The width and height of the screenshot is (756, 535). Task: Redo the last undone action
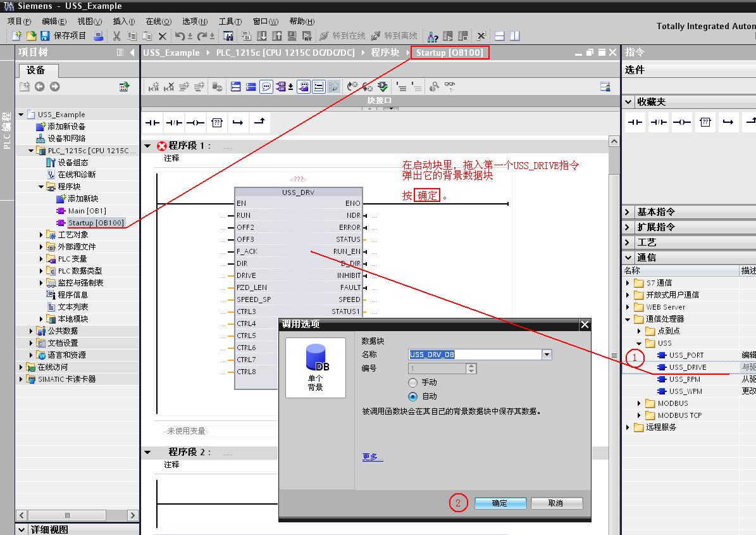point(202,35)
